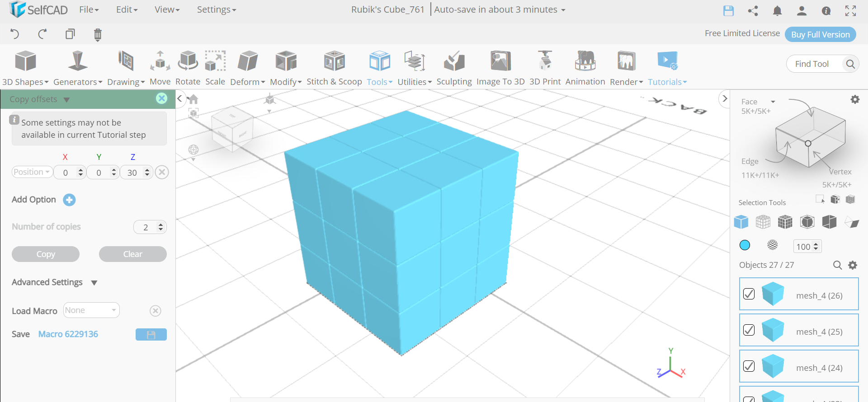
Task: Click the Redo arrow icon
Action: pyautogui.click(x=42, y=34)
